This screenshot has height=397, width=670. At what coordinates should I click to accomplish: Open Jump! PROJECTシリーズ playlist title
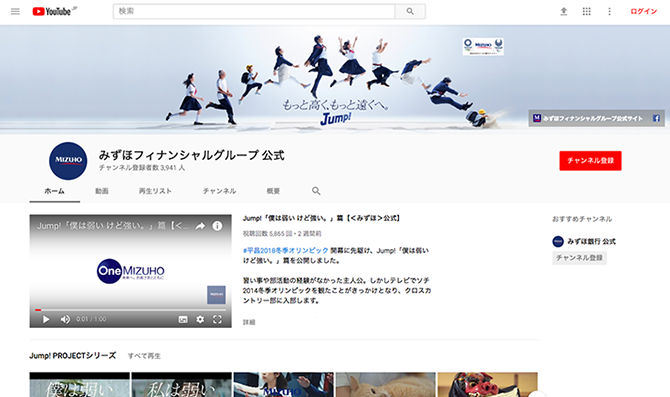pyautogui.click(x=73, y=356)
